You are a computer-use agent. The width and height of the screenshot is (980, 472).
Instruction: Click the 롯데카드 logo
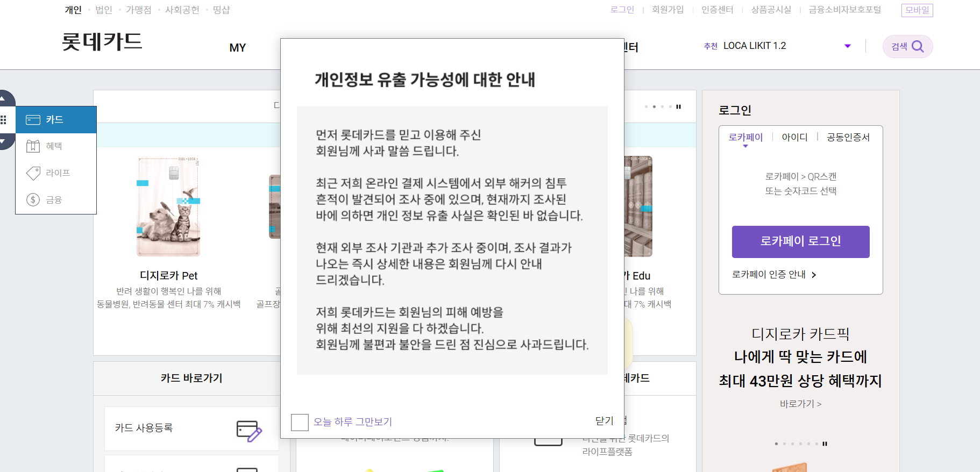click(102, 42)
